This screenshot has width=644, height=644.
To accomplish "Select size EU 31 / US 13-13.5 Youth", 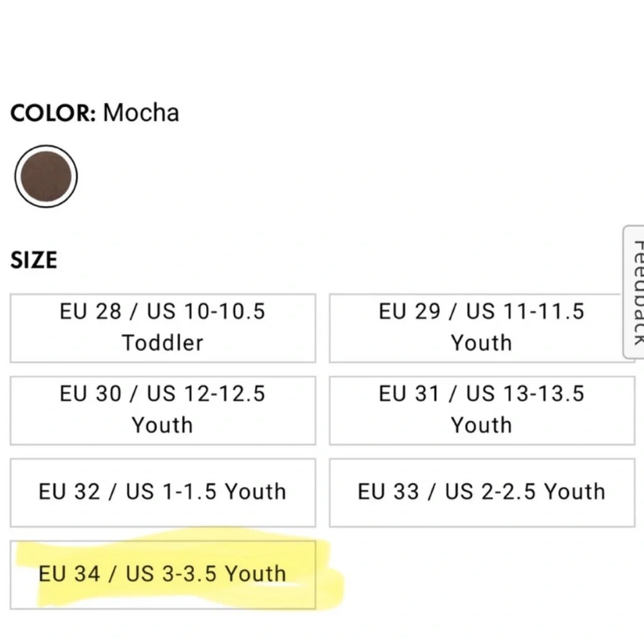I will [x=481, y=410].
